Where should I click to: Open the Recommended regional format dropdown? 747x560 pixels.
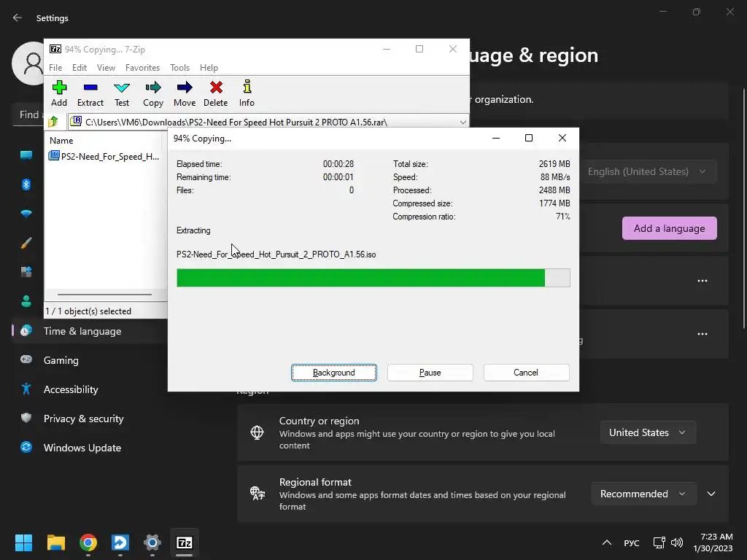(643, 494)
